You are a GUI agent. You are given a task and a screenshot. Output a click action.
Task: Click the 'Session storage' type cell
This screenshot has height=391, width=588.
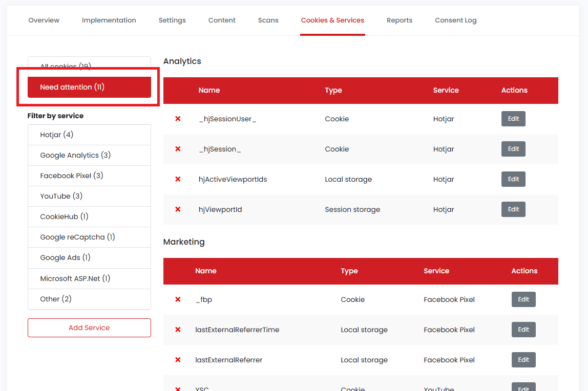pyautogui.click(x=352, y=209)
